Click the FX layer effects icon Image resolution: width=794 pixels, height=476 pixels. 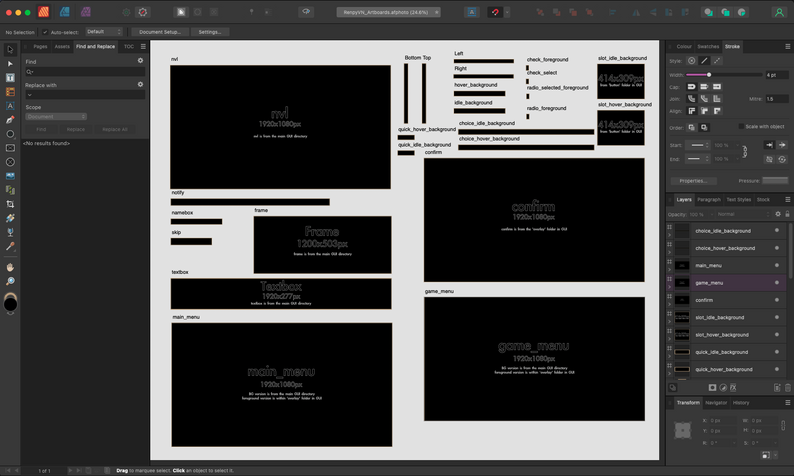point(733,387)
